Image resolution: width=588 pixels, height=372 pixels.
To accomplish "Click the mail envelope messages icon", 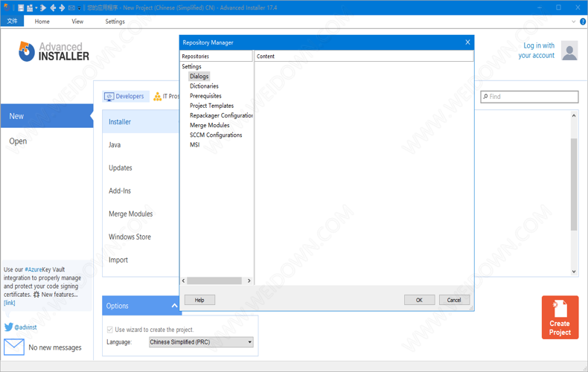I will pos(14,347).
